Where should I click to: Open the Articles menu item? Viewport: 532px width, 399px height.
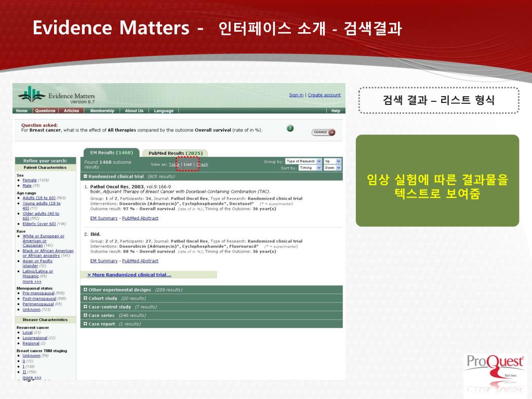click(x=71, y=111)
